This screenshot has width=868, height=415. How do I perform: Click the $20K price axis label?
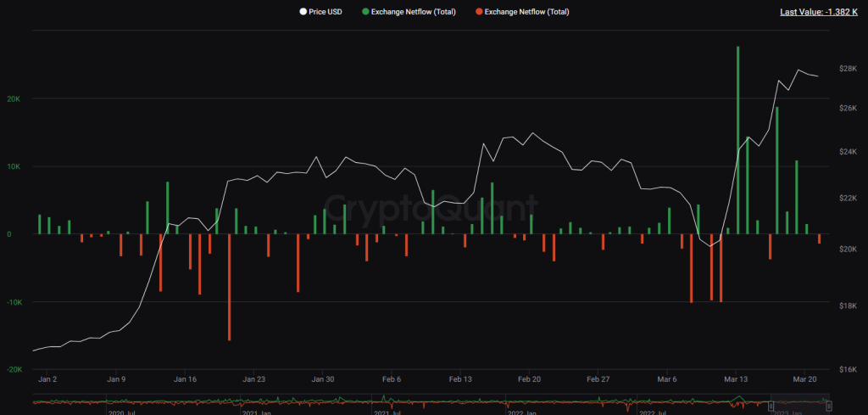pyautogui.click(x=849, y=249)
